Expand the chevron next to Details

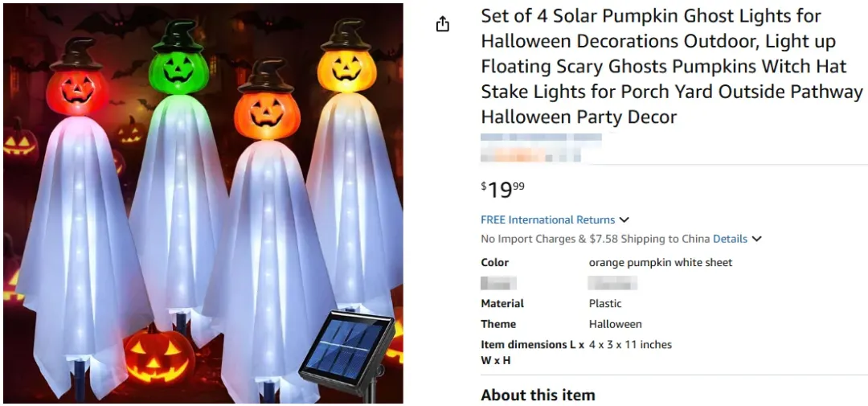click(757, 240)
